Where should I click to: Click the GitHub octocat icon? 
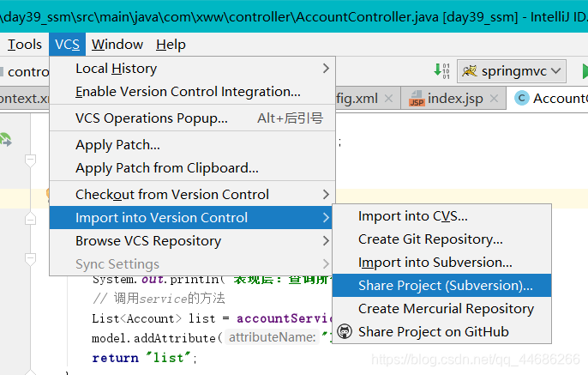(345, 331)
